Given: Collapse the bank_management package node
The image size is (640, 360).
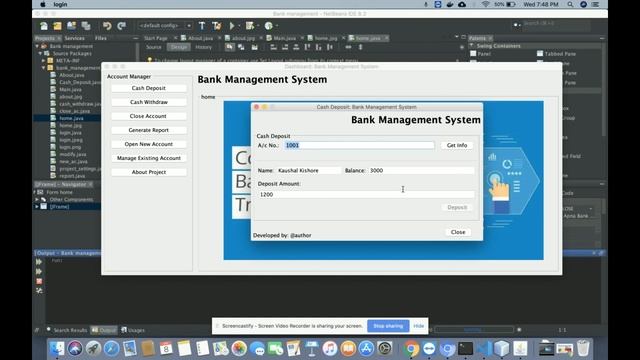Looking at the screenshot, I should pos(44,68).
